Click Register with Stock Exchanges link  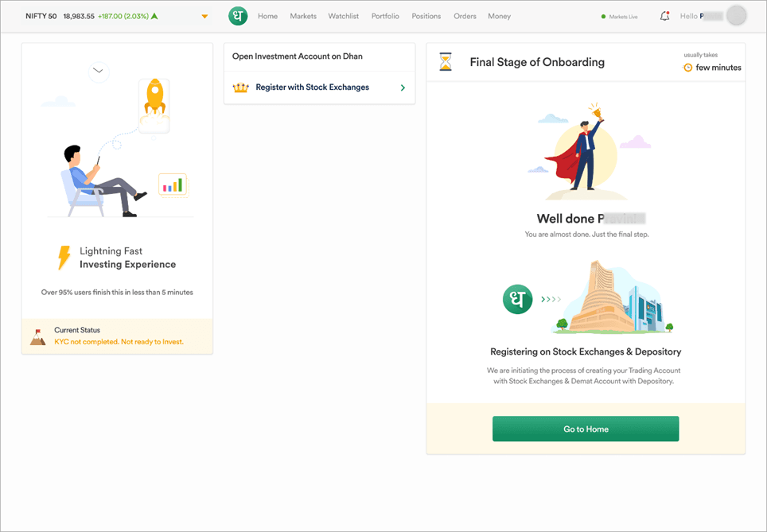[312, 87]
